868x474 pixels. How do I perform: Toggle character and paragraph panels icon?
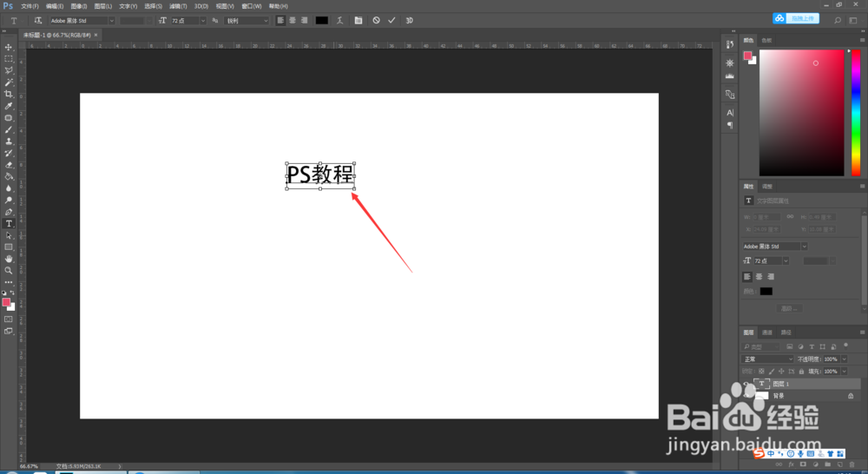358,21
